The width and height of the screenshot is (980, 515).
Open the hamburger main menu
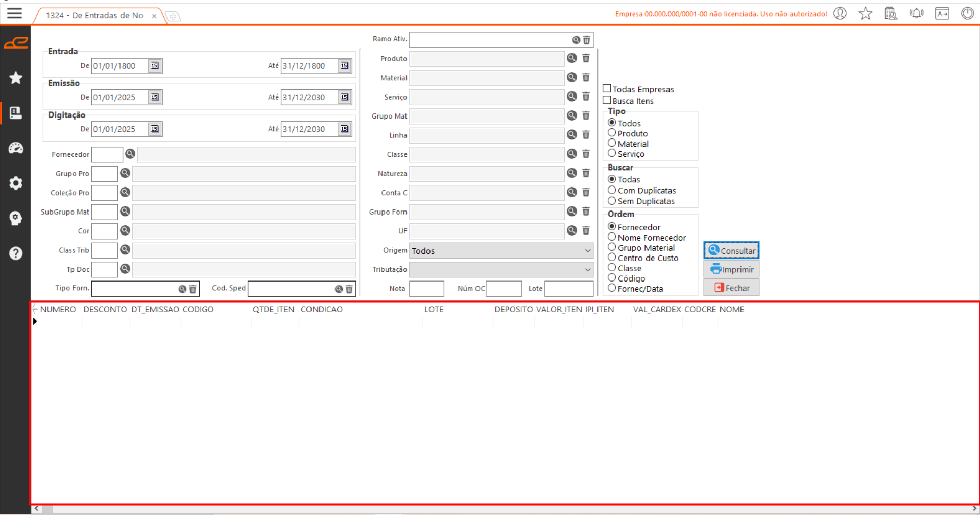pos(14,13)
